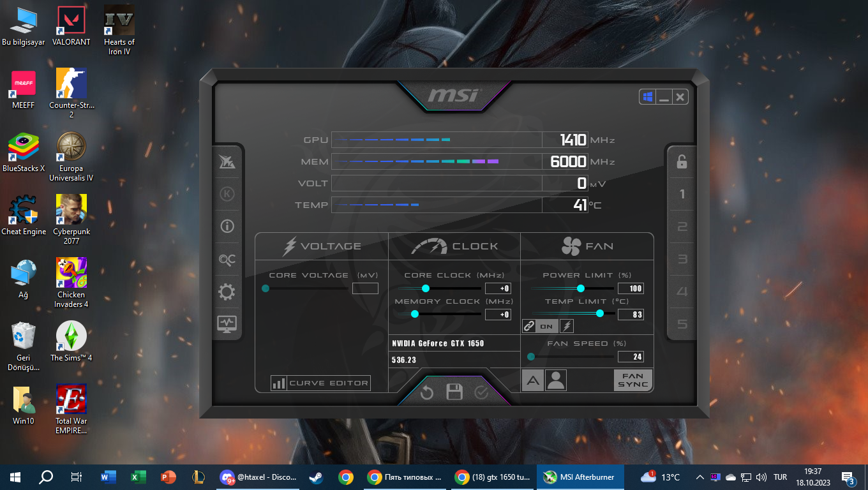Apply settings with the checkmark icon
Viewport: 868px width, 490px height.
click(x=481, y=392)
